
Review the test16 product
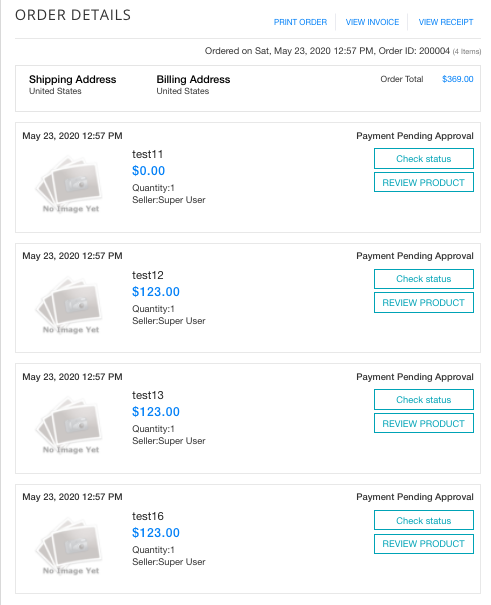(424, 544)
